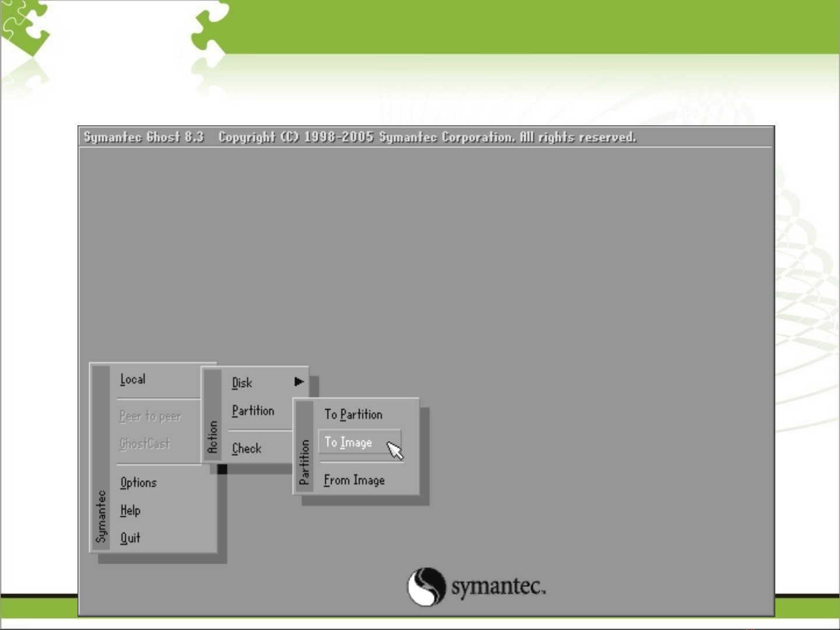Choose To Partition in the submenu
The image size is (840, 630).
tap(353, 414)
